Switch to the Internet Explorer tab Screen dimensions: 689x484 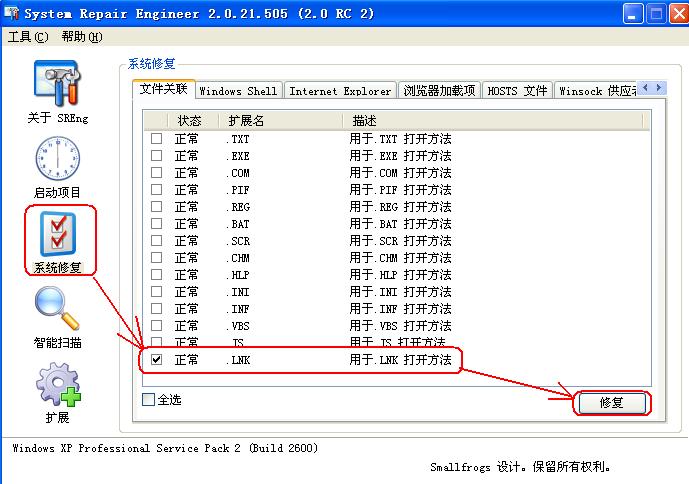pyautogui.click(x=340, y=91)
